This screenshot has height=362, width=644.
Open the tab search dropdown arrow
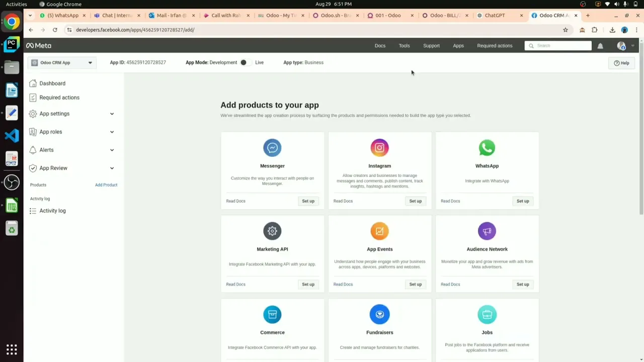pyautogui.click(x=30, y=16)
